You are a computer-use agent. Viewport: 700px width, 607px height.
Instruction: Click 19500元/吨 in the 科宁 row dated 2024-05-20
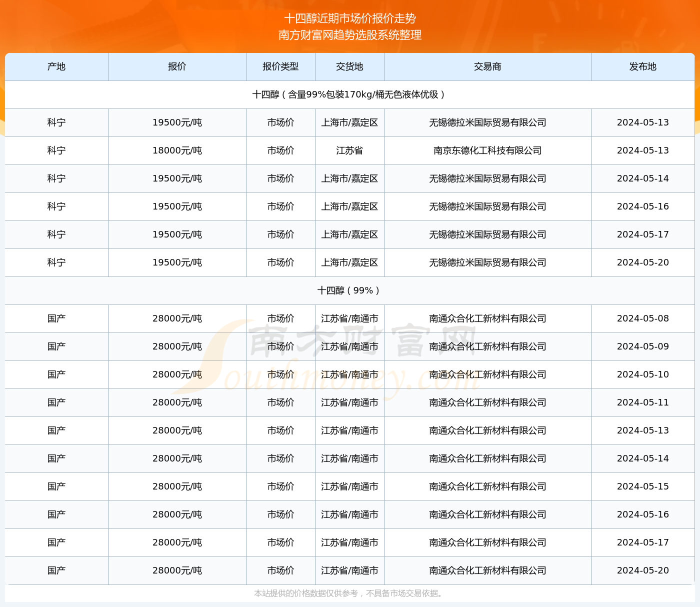coord(177,262)
